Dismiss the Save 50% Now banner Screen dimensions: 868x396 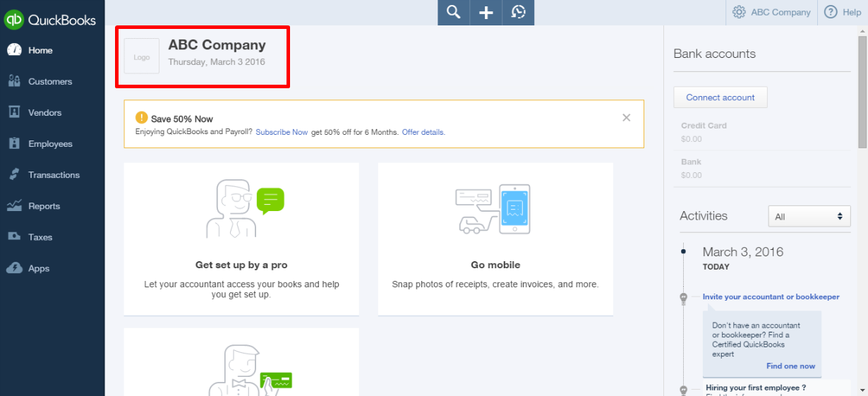pyautogui.click(x=626, y=118)
